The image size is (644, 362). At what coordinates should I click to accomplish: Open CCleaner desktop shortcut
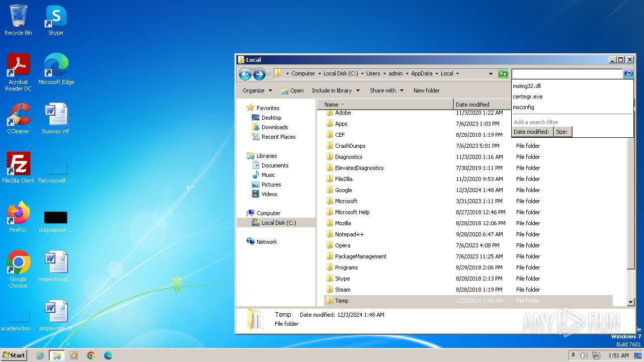[18, 119]
